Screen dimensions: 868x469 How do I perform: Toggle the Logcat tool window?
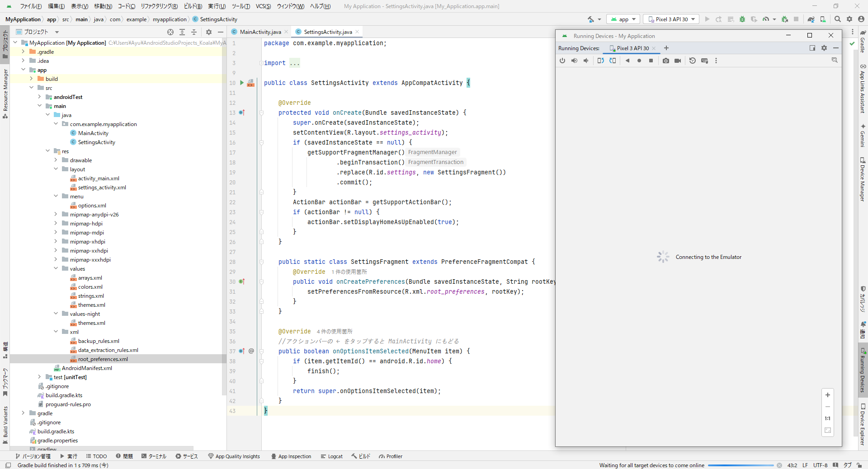click(x=331, y=456)
